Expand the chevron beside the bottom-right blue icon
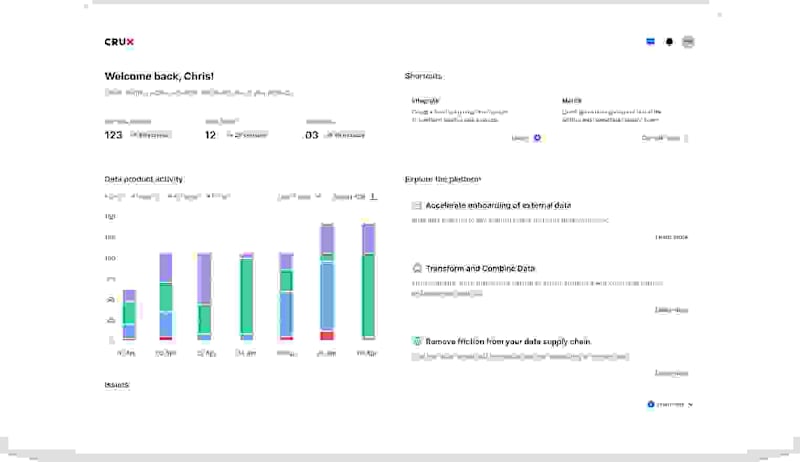 [x=690, y=405]
